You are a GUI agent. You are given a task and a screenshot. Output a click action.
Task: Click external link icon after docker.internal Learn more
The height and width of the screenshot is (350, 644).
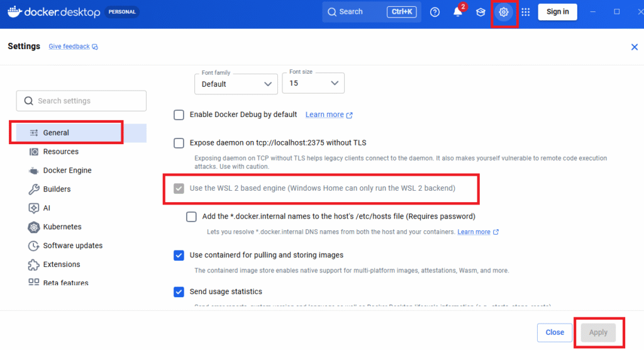point(496,232)
